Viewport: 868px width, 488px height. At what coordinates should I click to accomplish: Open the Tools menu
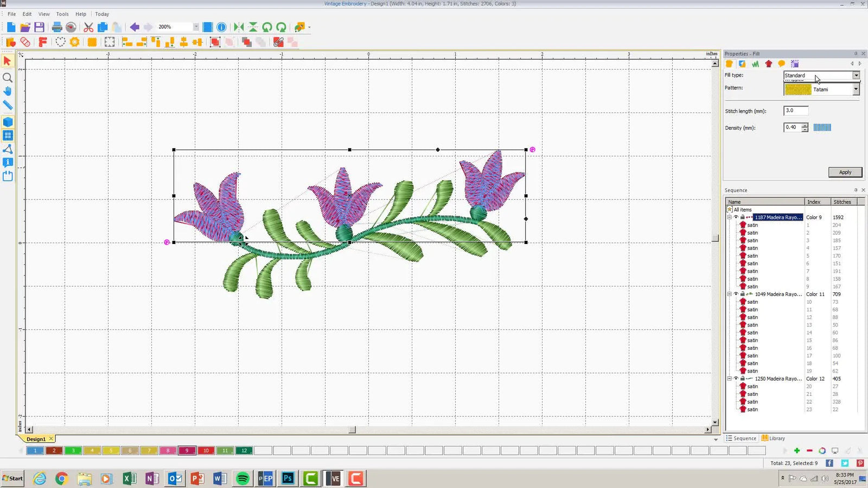pos(62,14)
